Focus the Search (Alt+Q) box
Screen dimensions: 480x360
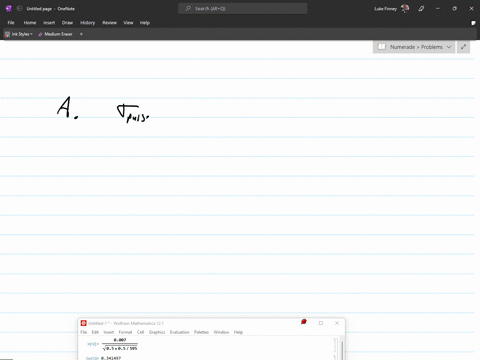(x=243, y=9)
